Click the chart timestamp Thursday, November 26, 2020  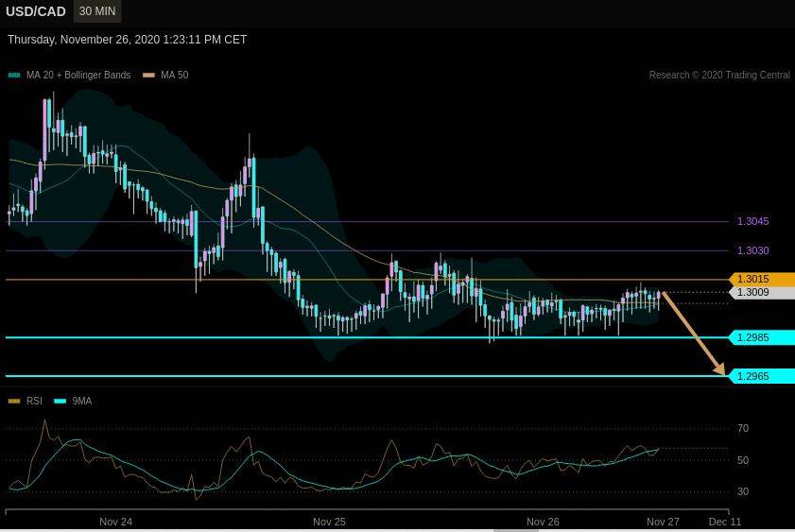(128, 40)
